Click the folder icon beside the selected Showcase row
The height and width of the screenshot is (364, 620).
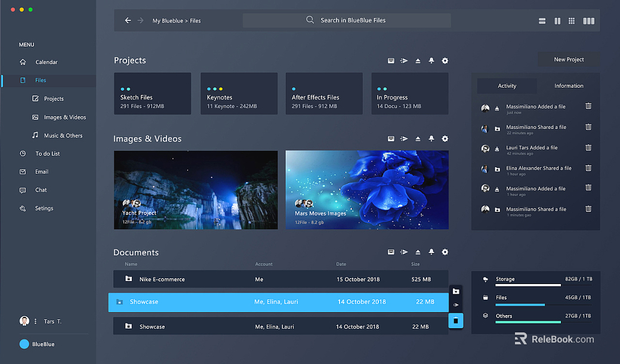click(x=456, y=291)
